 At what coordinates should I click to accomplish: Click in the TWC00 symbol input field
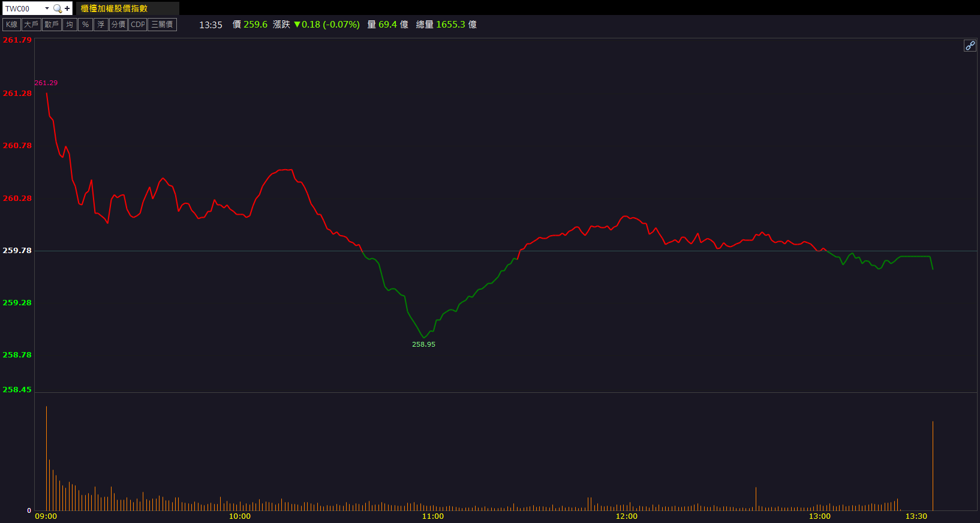[x=23, y=8]
